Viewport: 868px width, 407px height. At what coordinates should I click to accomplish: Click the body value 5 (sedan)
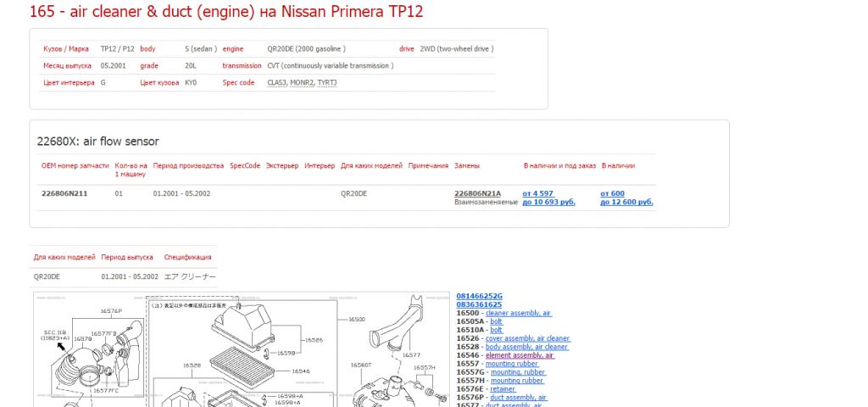pyautogui.click(x=201, y=48)
